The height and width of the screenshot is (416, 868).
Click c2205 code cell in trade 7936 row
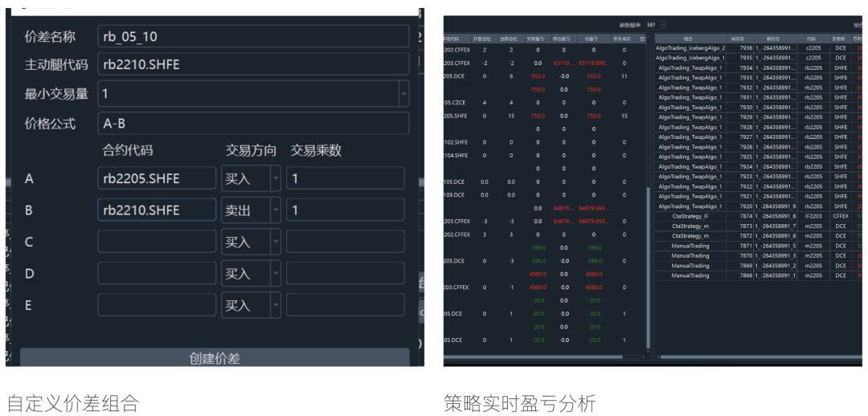pos(813,48)
